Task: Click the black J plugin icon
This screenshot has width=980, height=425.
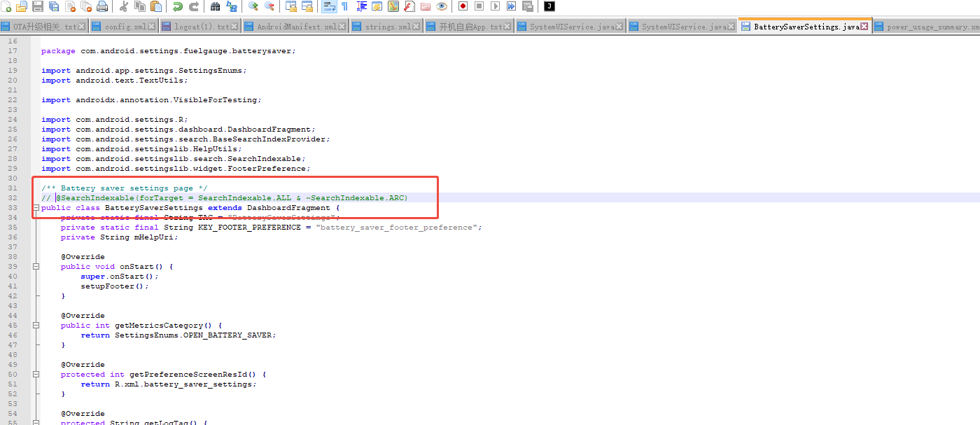Action: point(549,6)
